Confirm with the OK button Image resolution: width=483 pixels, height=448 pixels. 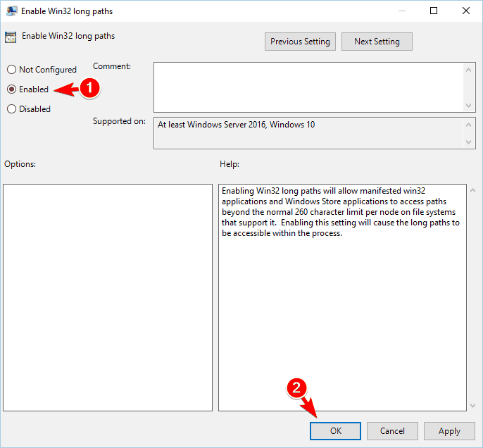pyautogui.click(x=335, y=431)
